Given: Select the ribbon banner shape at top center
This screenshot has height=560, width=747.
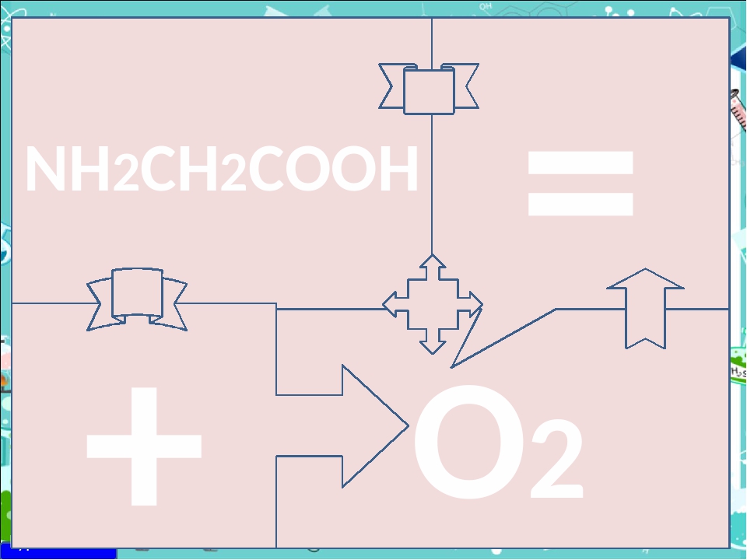Looking at the screenshot, I should (x=429, y=88).
